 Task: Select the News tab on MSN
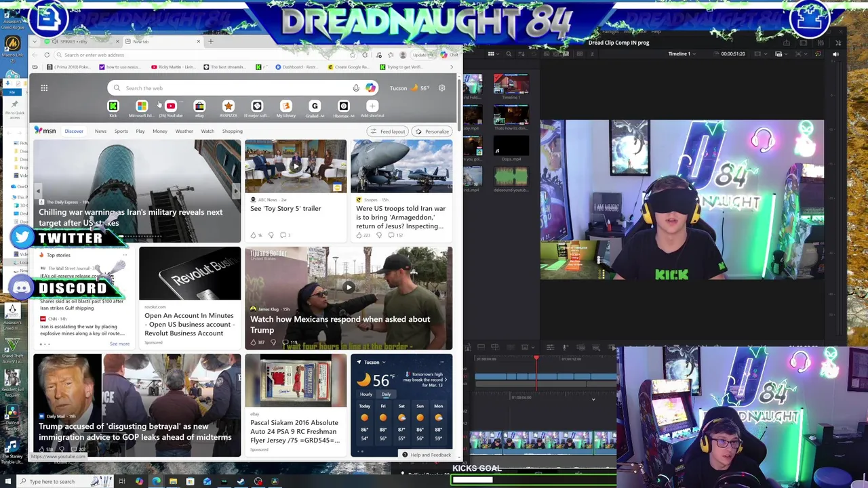[100, 131]
